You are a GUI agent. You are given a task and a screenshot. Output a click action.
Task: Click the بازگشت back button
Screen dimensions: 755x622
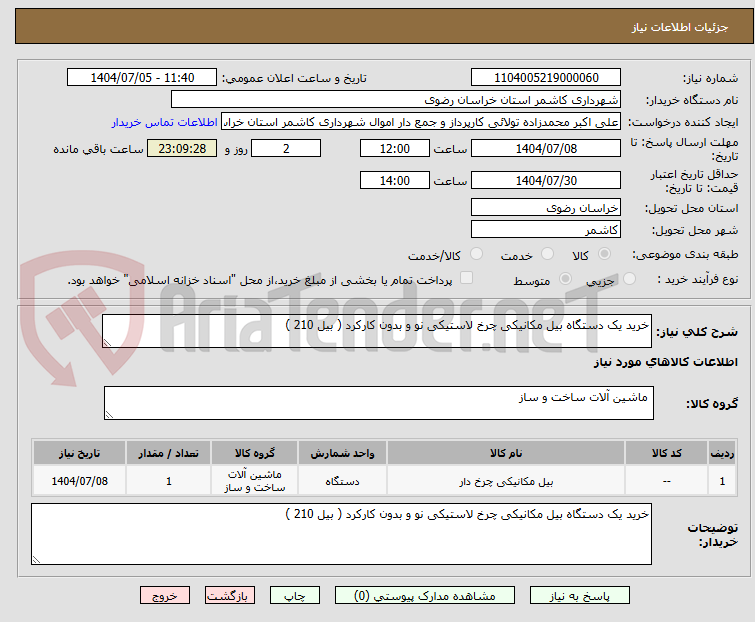(x=230, y=596)
